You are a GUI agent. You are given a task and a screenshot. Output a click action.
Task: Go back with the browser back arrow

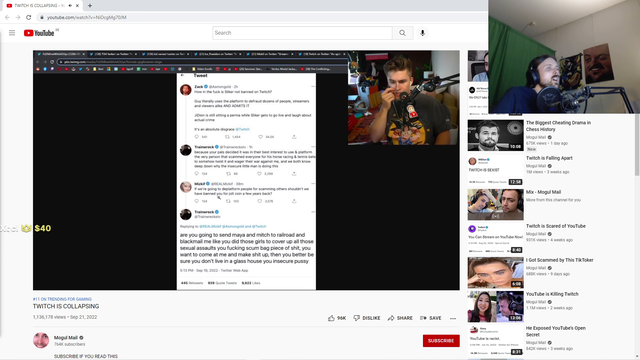coord(7,17)
